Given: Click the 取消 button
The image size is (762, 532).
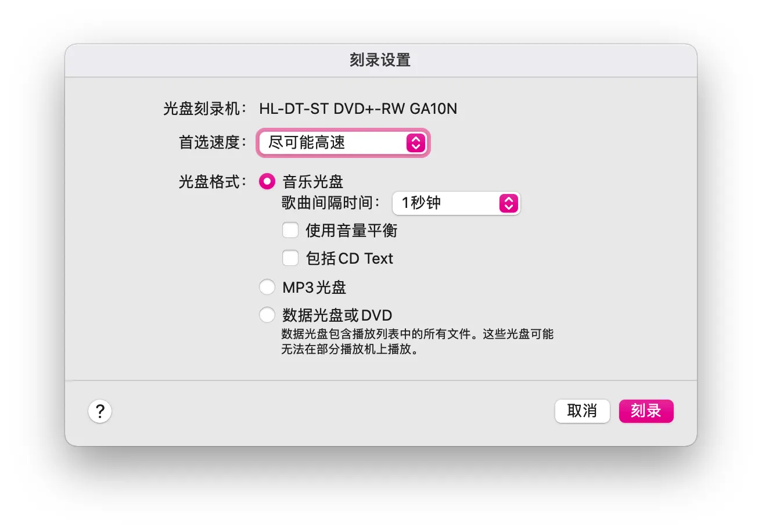Looking at the screenshot, I should [x=582, y=411].
